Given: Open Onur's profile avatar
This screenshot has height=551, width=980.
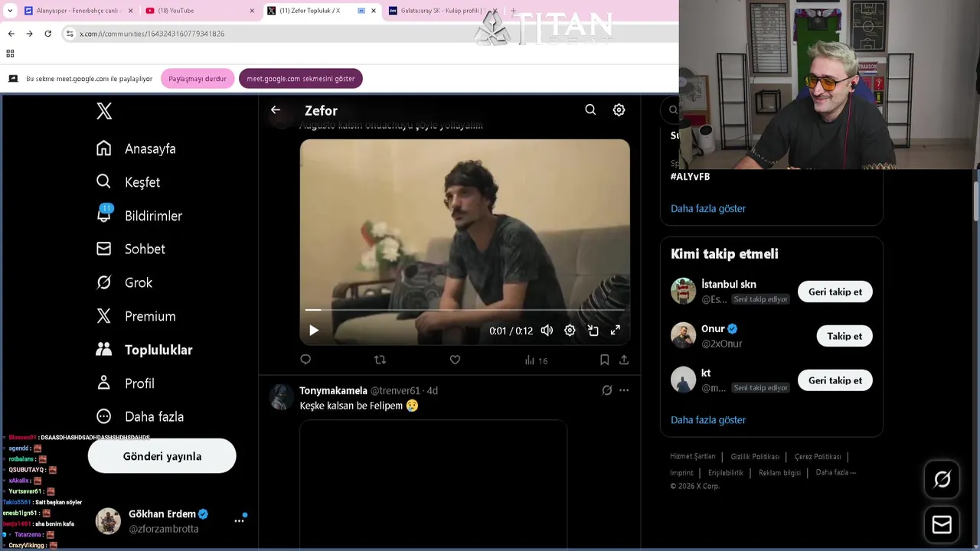Looking at the screenshot, I should (x=684, y=335).
